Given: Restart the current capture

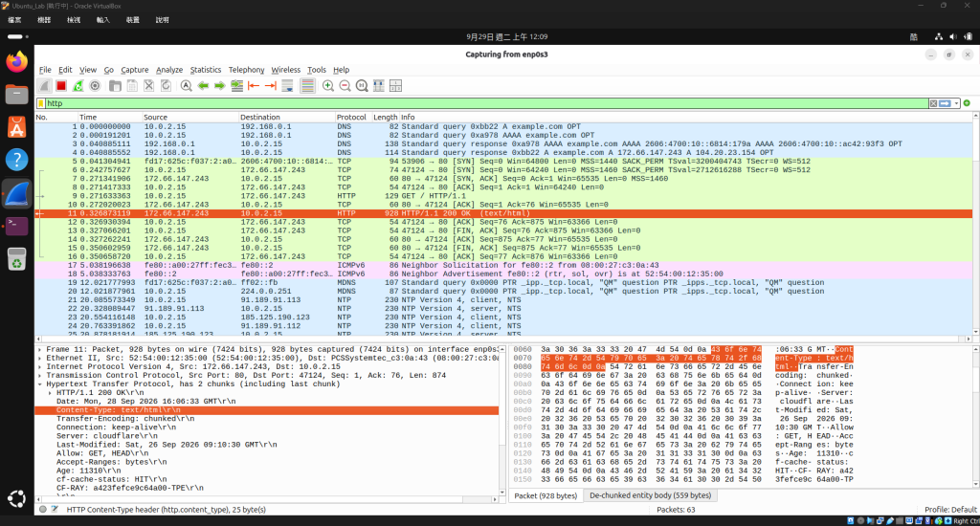Looking at the screenshot, I should (78, 85).
